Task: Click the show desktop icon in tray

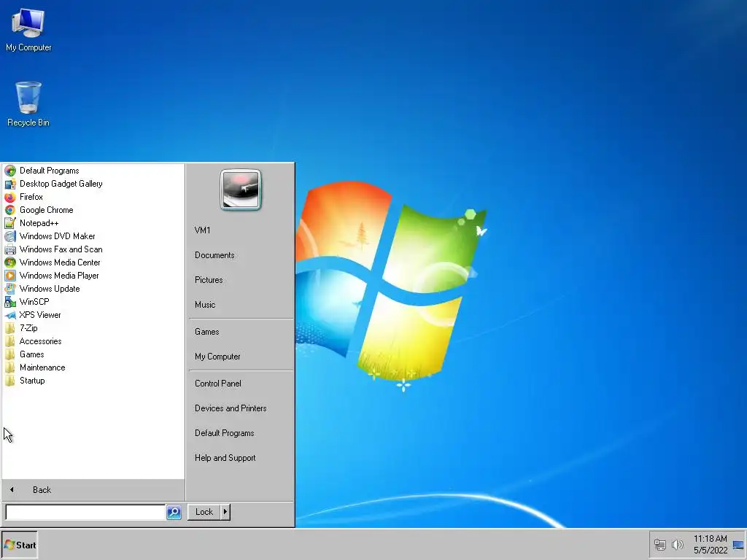Action: [738, 545]
